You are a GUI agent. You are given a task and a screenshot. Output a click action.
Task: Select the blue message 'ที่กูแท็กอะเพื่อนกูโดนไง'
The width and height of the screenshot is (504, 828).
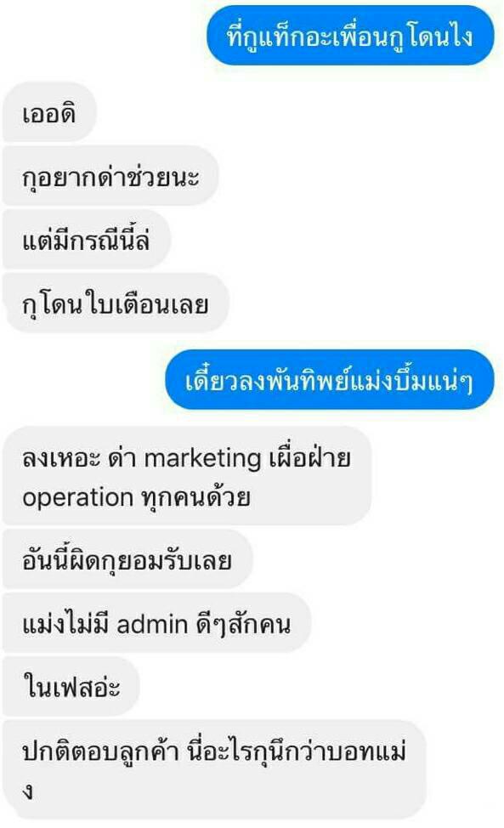350,36
